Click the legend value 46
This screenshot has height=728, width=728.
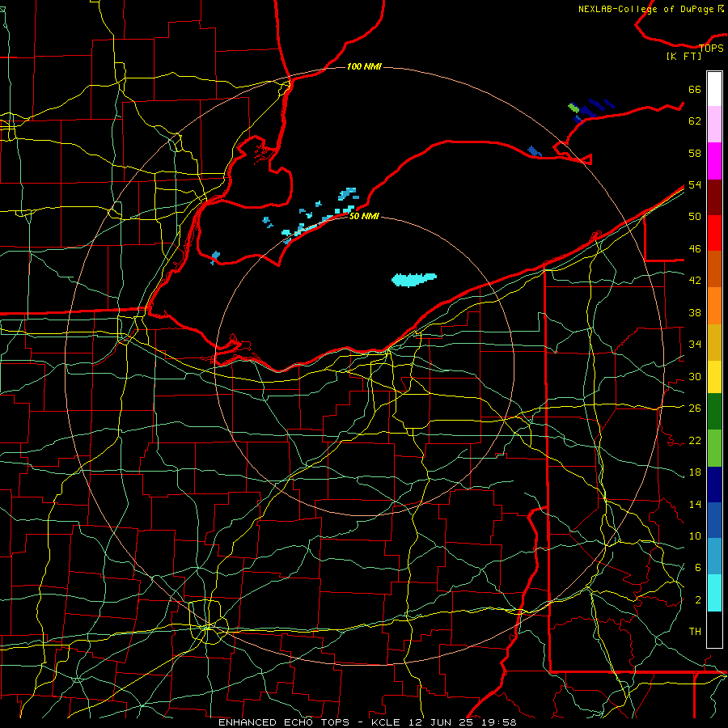point(695,248)
